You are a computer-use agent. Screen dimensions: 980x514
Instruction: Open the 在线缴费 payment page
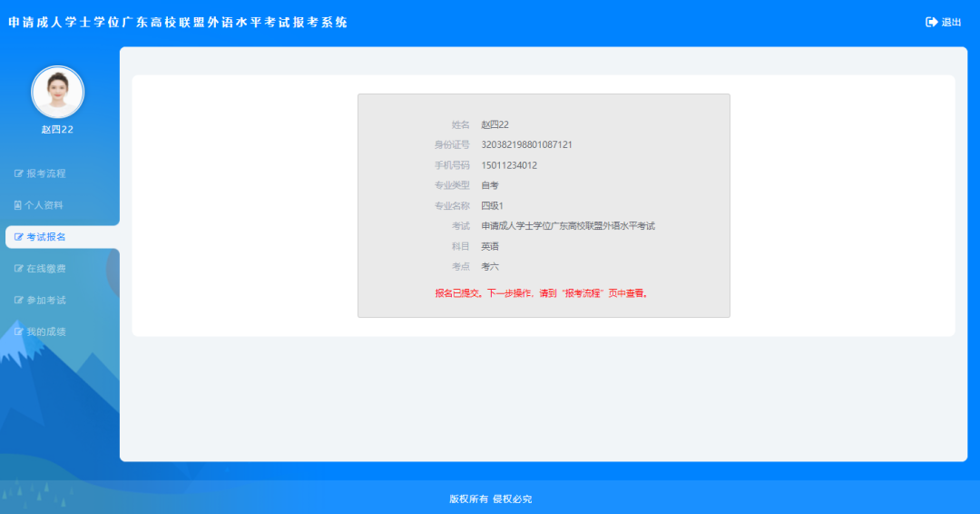click(46, 269)
